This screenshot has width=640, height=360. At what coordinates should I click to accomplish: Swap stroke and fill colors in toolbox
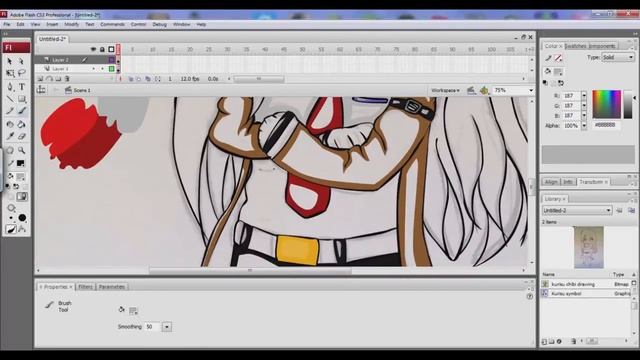tap(16, 186)
